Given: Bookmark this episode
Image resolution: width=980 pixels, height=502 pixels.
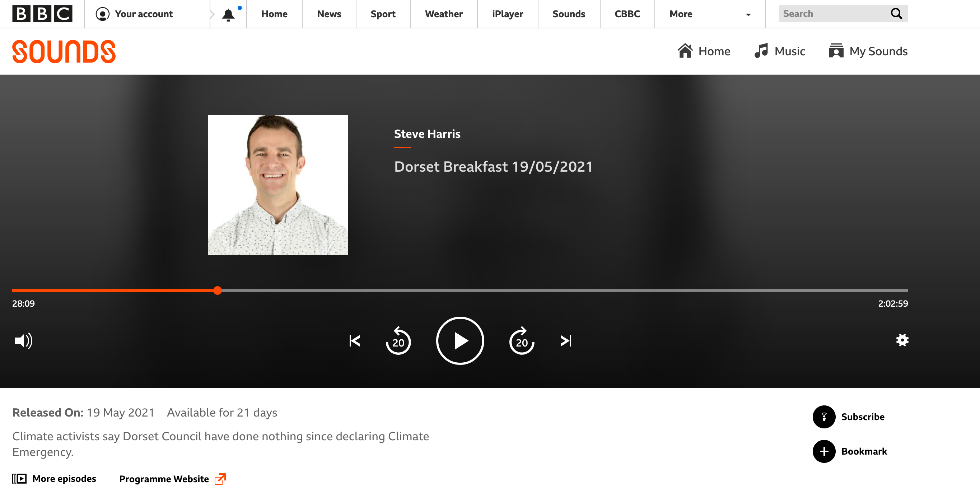Looking at the screenshot, I should 850,451.
